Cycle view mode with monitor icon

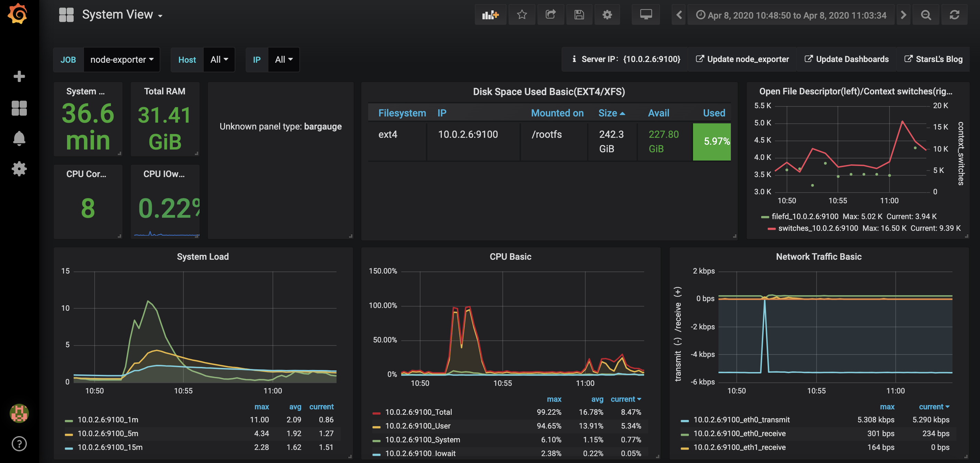coord(646,15)
